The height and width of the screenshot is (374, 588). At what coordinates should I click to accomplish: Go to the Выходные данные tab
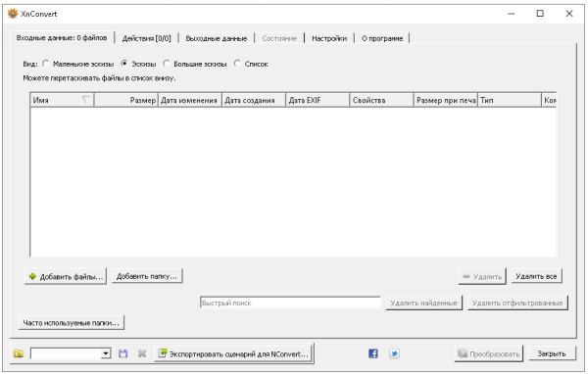coord(217,38)
